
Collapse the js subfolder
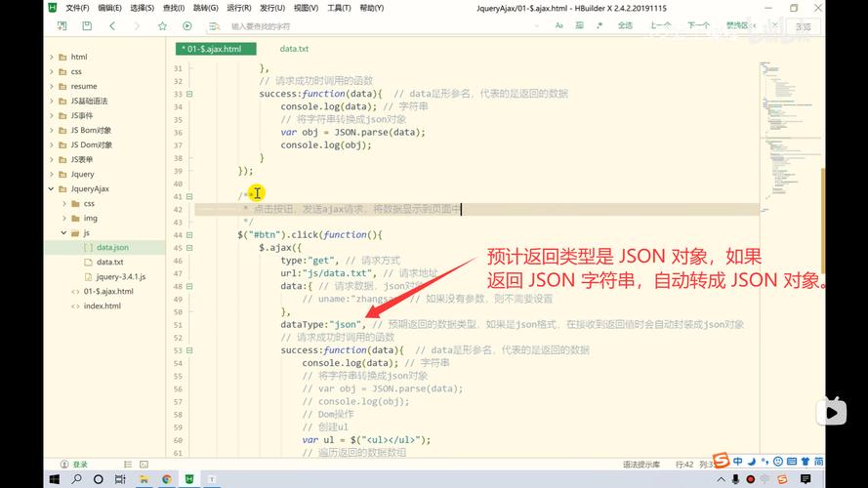point(63,232)
